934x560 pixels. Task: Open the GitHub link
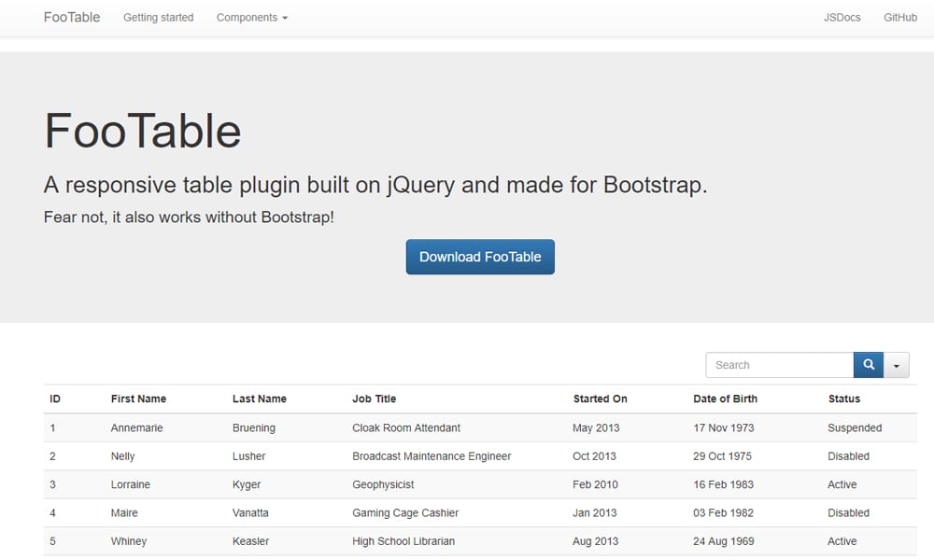coord(899,17)
